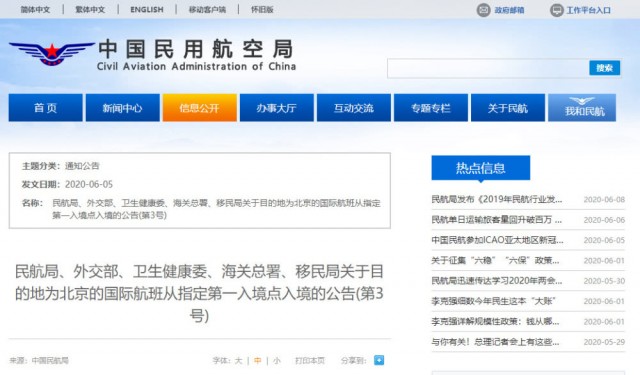Screen dimensions: 640x375
Task: Switch to 简体中文 language
Action: tap(35, 9)
